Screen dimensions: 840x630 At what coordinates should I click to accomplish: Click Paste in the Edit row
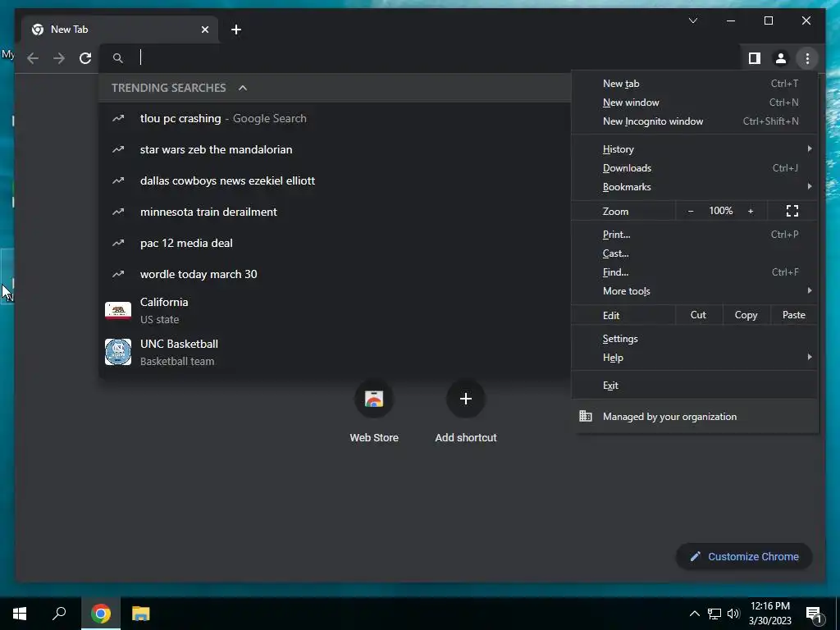tap(794, 315)
